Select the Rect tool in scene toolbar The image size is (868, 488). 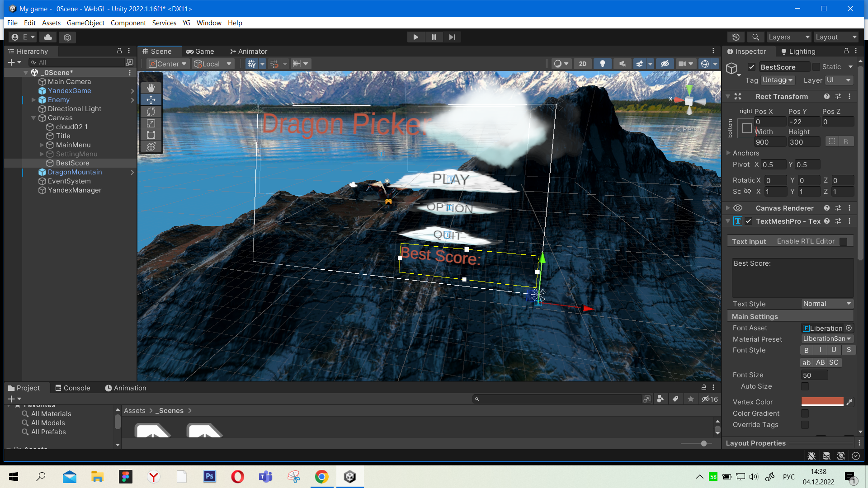[x=151, y=135]
